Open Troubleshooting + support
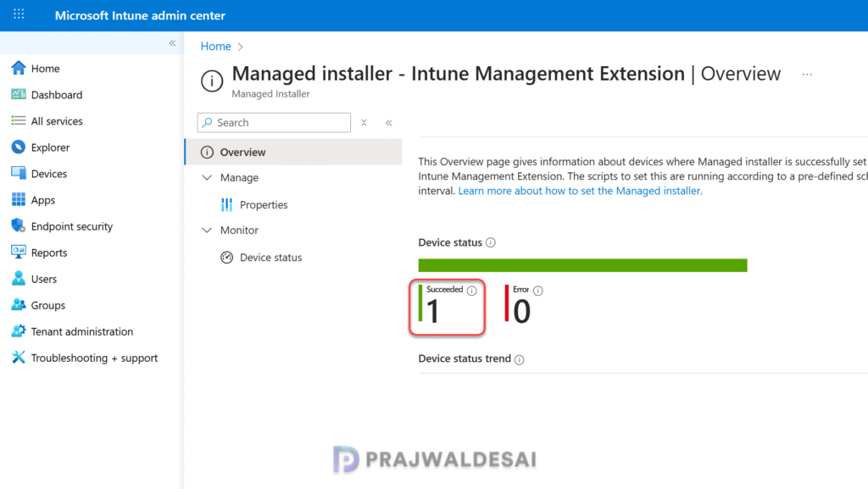868x489 pixels. (94, 358)
